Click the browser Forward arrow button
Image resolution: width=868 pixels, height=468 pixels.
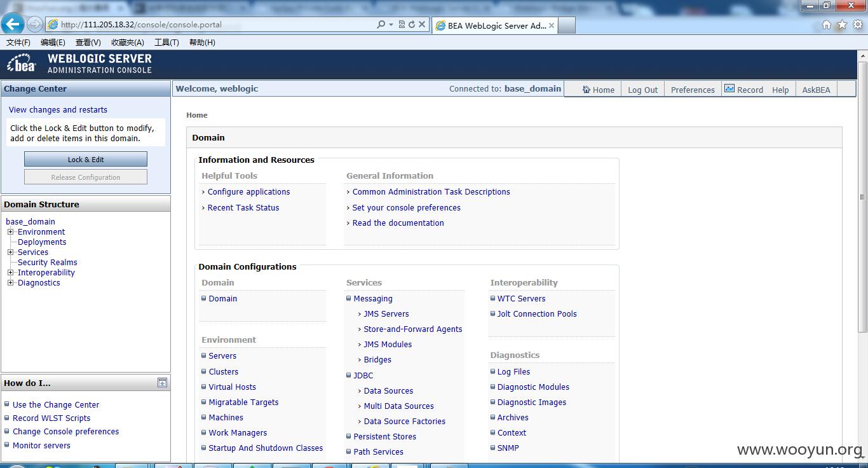(35, 25)
